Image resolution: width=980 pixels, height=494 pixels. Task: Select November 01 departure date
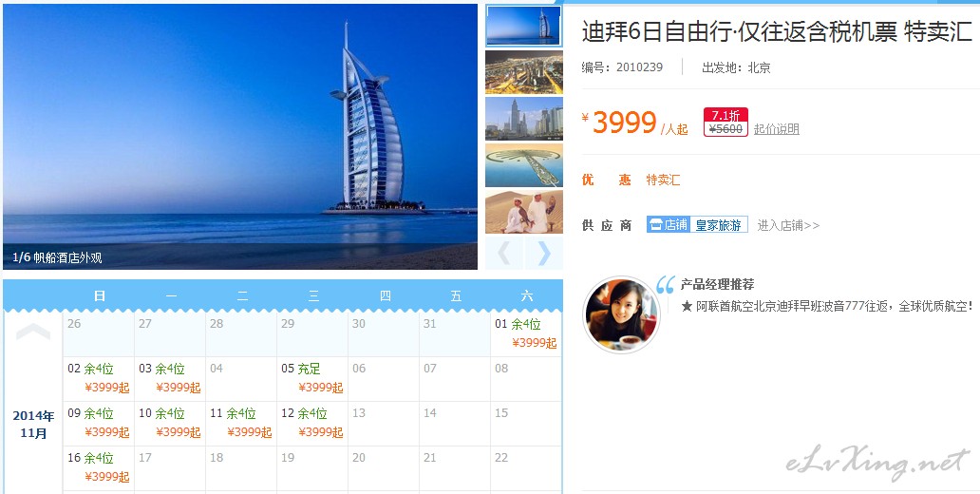click(x=526, y=333)
